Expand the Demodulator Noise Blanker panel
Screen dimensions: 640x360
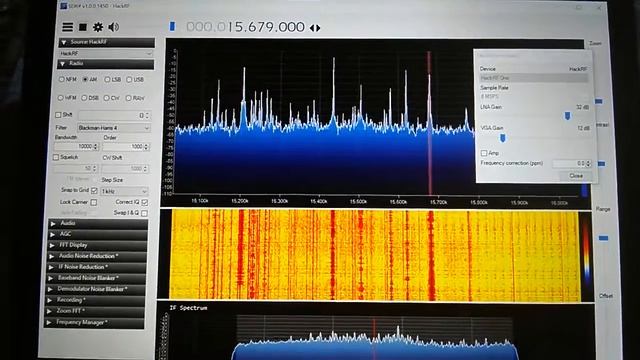96,289
